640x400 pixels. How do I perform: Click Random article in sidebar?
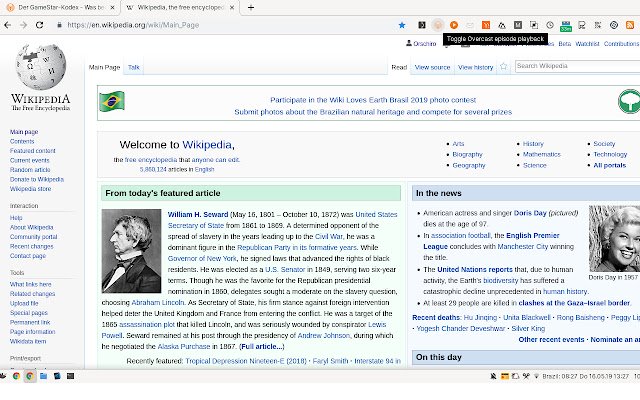coord(30,170)
